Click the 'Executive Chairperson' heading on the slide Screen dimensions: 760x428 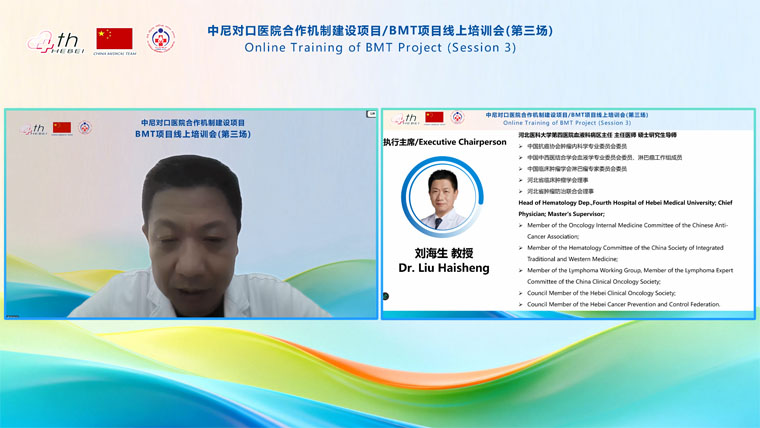[x=444, y=143]
